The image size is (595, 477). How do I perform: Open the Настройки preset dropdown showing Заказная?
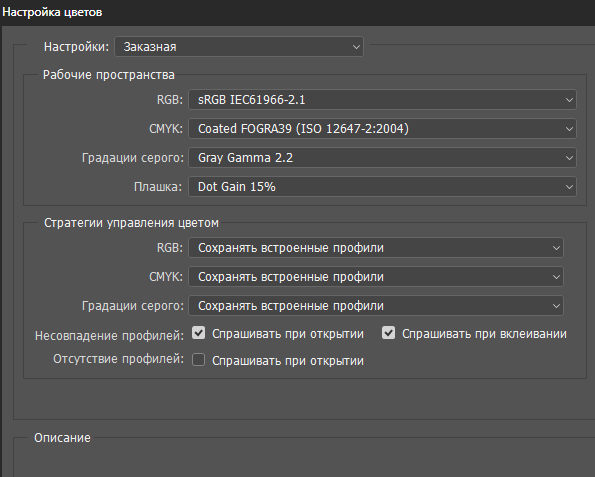(x=239, y=47)
